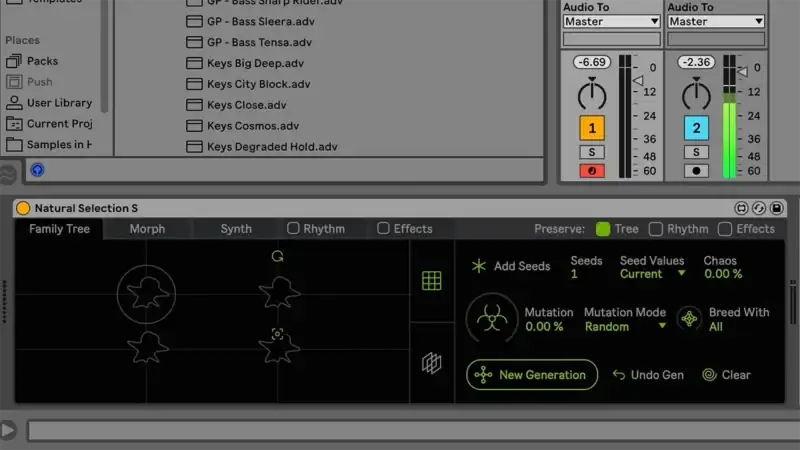Click Seeds count value 1
800x450 pixels.
pos(574,274)
